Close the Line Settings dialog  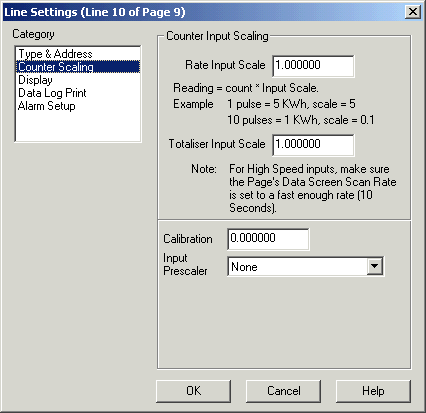click(x=413, y=12)
